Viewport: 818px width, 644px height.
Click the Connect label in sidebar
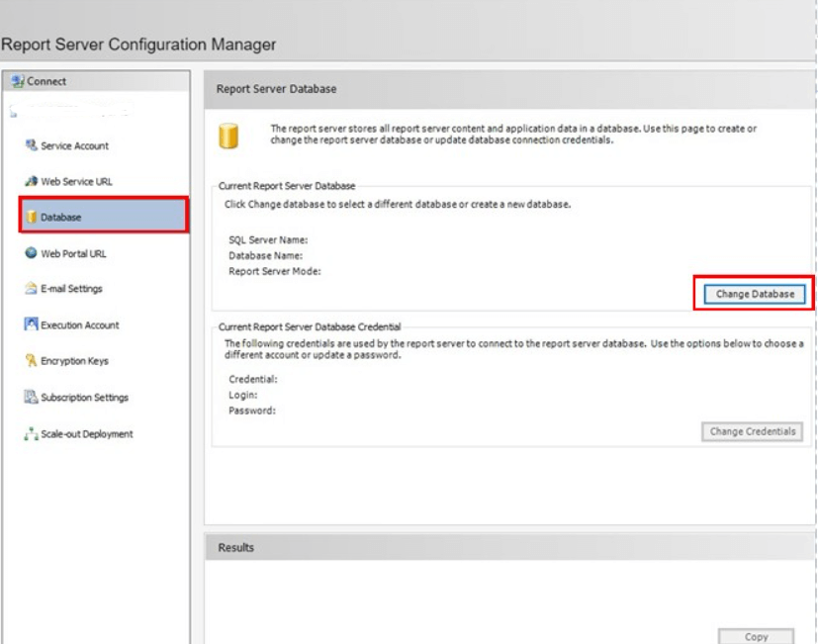pos(46,82)
